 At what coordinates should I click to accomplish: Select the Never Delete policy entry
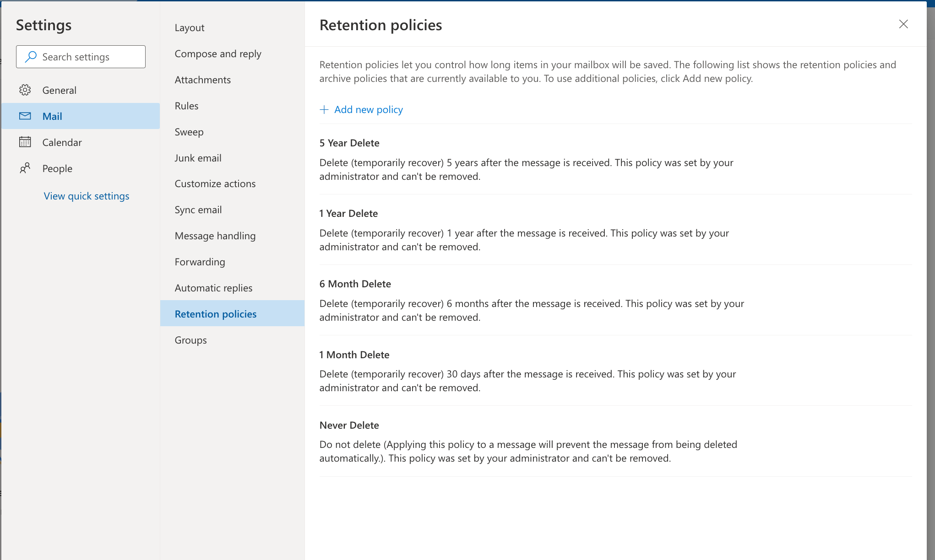(349, 425)
